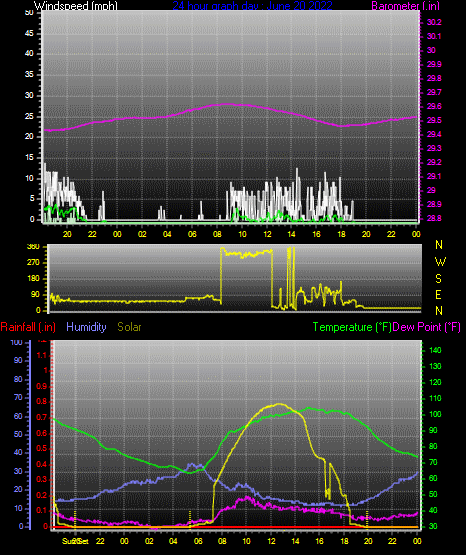Click '50' on the blue humidity scale
This screenshot has height=555, width=466.
[x=18, y=434]
